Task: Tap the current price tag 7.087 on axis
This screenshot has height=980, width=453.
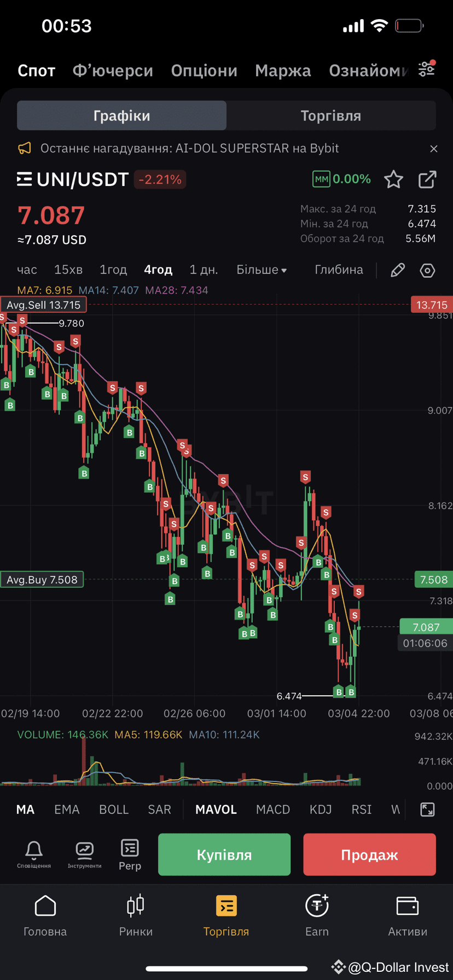Action: click(x=426, y=627)
